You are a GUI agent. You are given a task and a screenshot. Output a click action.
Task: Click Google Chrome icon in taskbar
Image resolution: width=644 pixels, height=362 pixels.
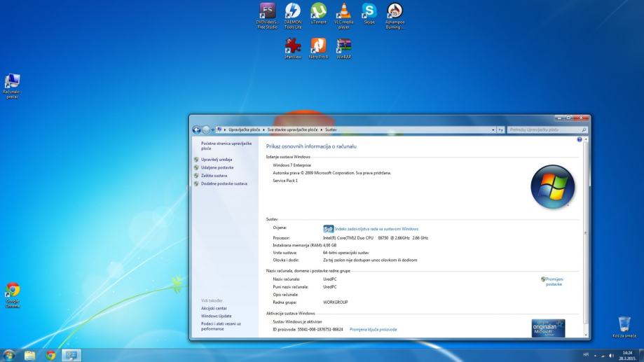(50, 355)
